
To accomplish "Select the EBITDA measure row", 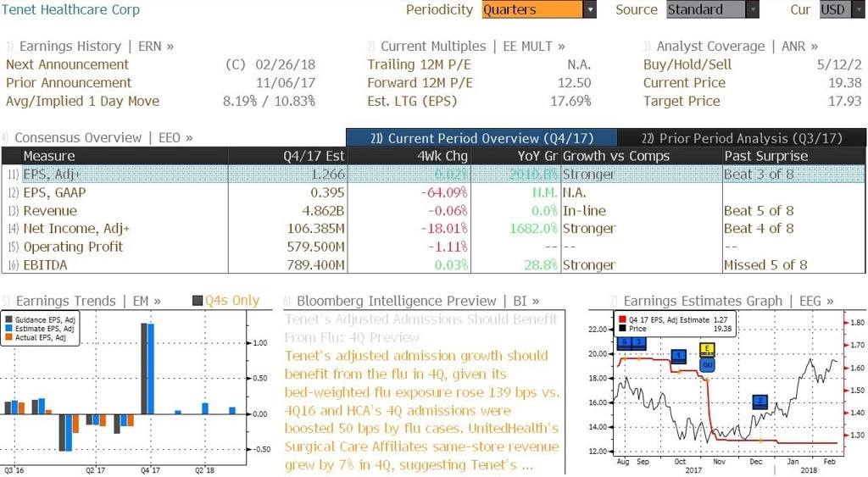I will (x=433, y=264).
